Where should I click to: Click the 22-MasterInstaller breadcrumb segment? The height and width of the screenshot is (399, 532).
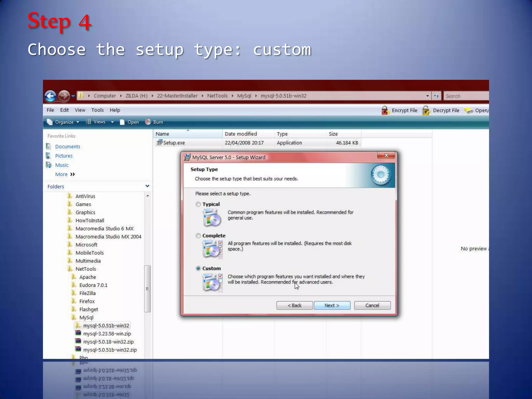click(x=177, y=96)
